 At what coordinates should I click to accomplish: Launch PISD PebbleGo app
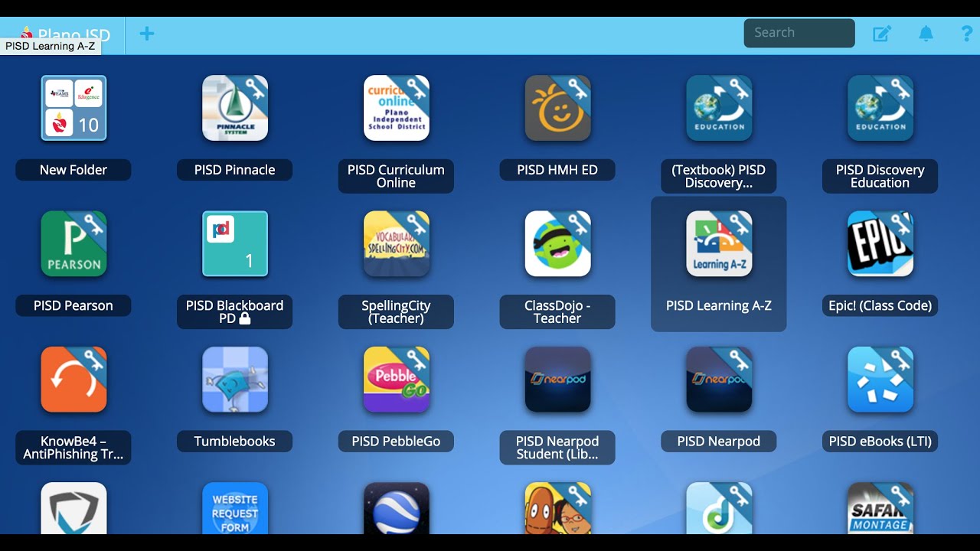click(397, 380)
